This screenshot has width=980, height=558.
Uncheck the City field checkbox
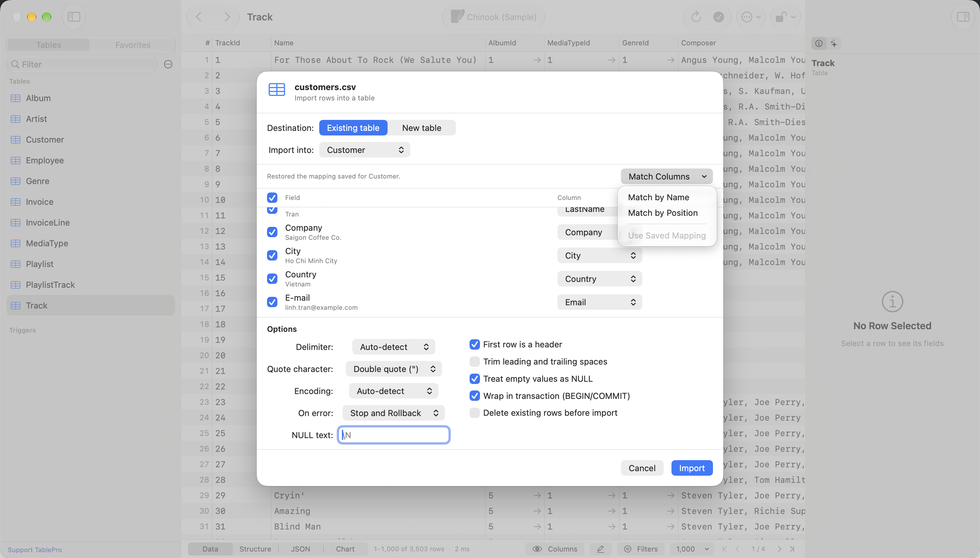coord(272,256)
